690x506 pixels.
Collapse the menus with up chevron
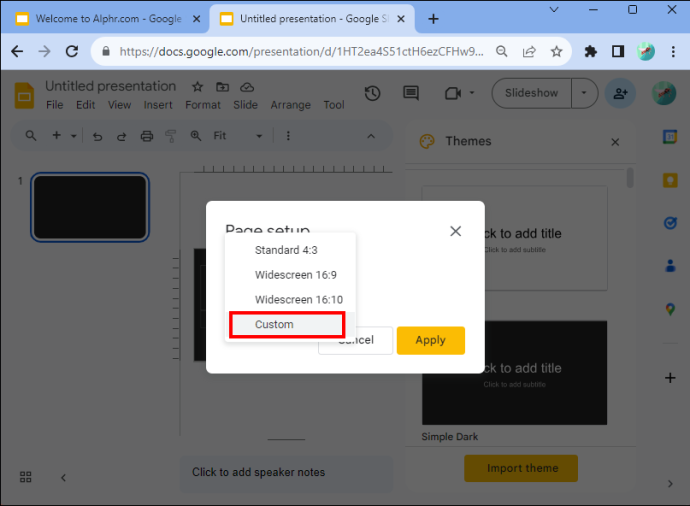371,136
